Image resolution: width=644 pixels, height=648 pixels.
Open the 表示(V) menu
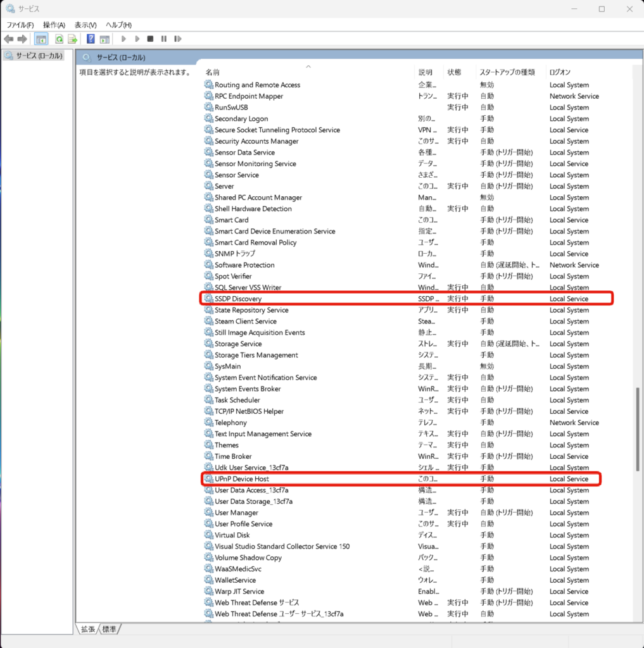click(85, 25)
